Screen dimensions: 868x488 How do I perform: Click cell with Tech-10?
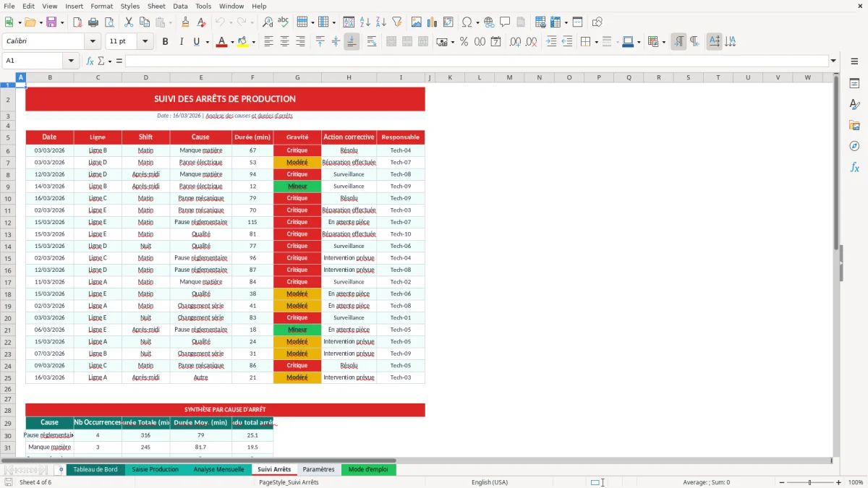(401, 234)
